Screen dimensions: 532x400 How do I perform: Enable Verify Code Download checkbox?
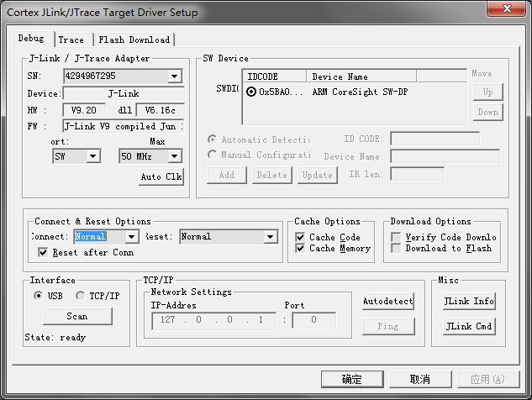tap(396, 237)
